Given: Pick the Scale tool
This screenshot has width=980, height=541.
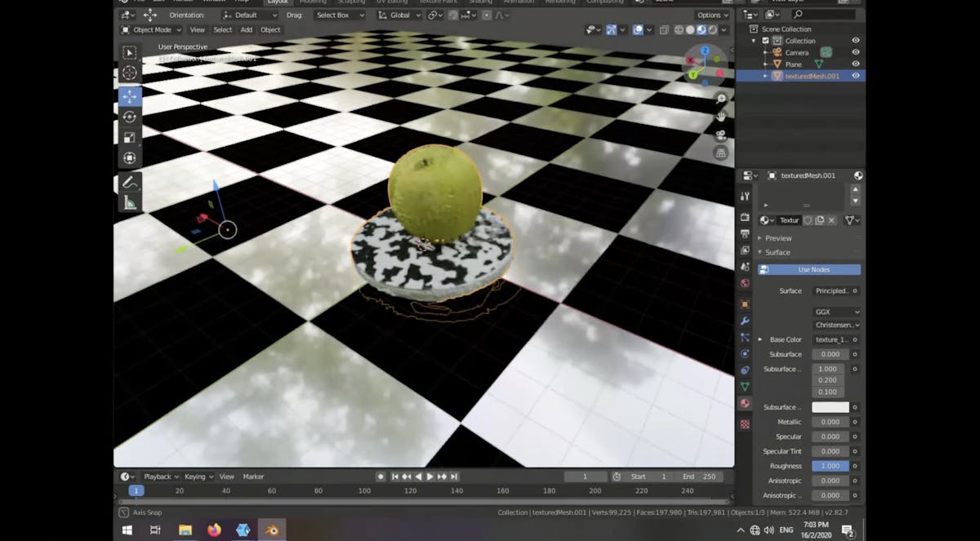Looking at the screenshot, I should click(x=130, y=137).
